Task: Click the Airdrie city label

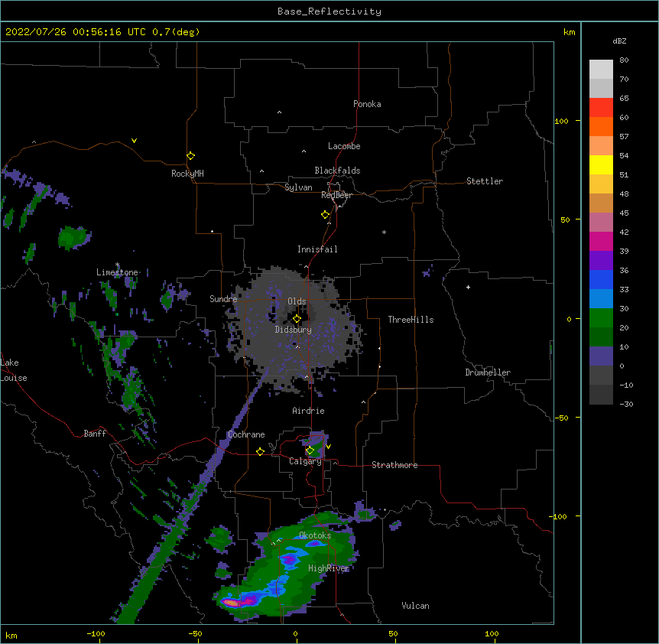Action: (309, 411)
